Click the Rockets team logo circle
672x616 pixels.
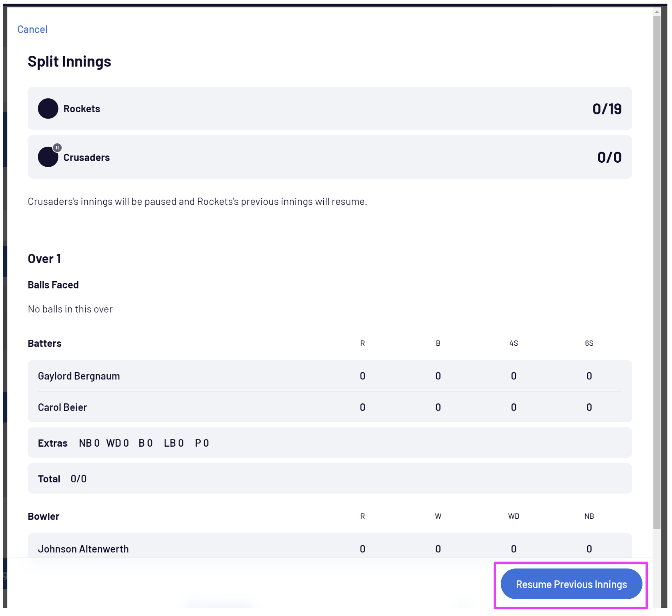tap(48, 109)
